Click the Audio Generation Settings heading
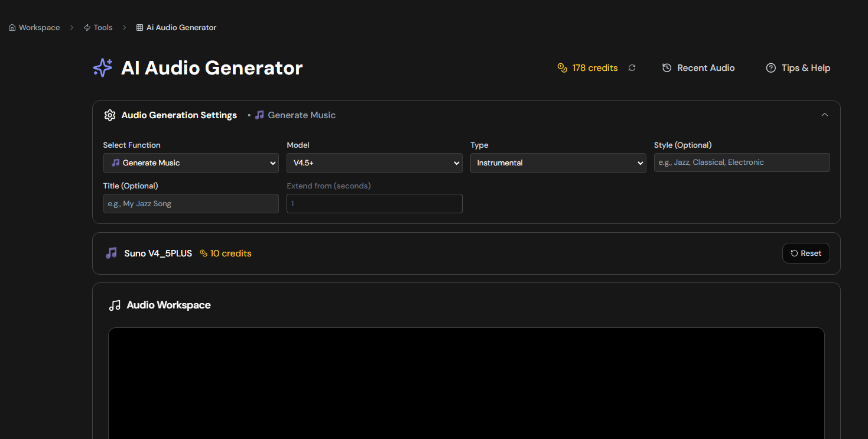Screen dimensions: 868x439 pos(179,115)
